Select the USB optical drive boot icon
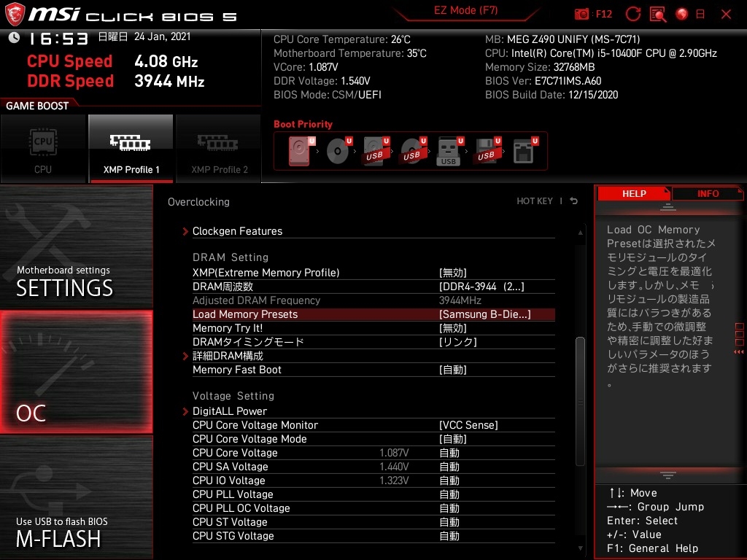 (x=414, y=151)
